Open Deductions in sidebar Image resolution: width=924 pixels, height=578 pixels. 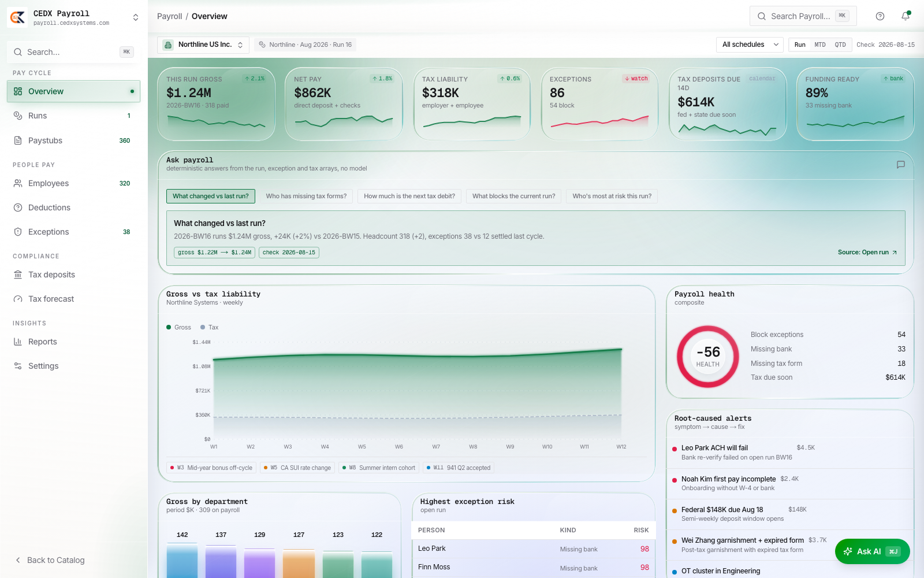(73, 208)
